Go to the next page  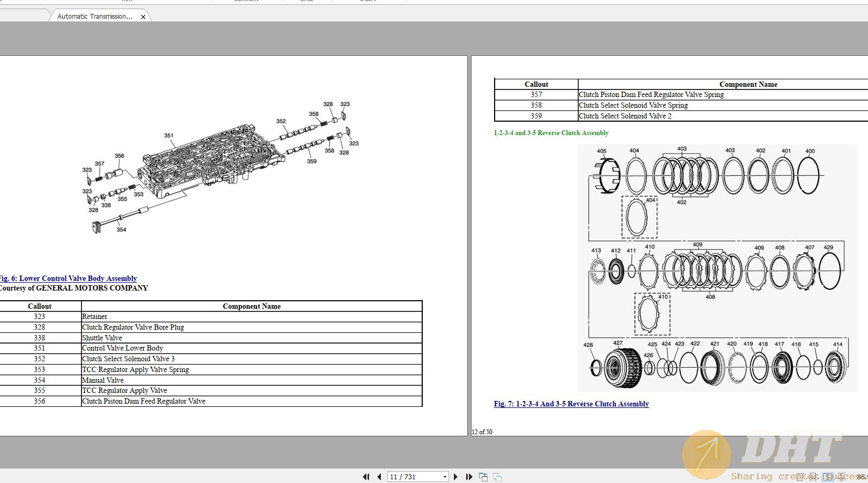455,477
